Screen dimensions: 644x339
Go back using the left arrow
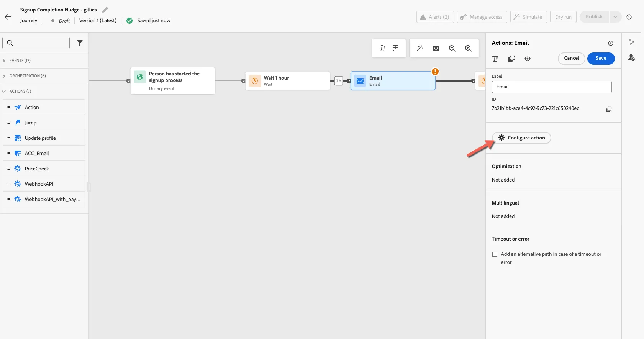tap(8, 17)
